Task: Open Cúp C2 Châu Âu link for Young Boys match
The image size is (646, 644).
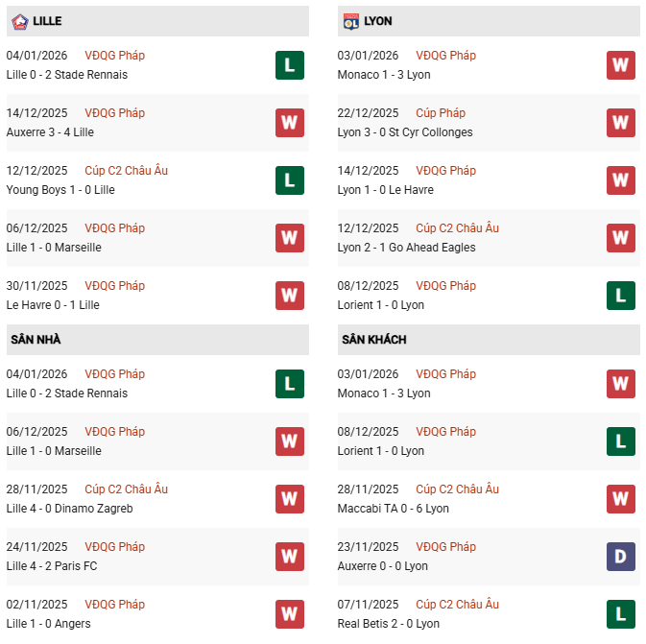Action: pos(126,171)
